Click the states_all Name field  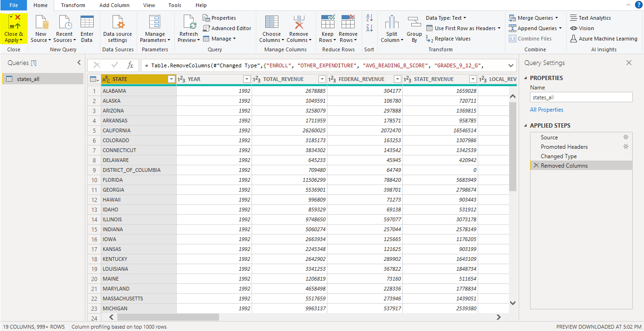(x=580, y=97)
